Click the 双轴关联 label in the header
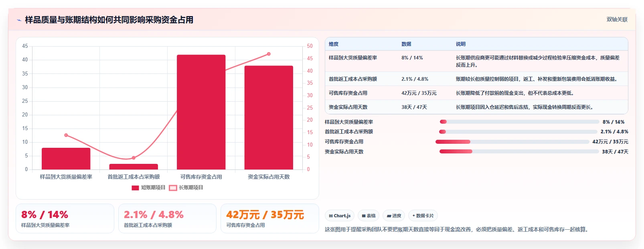 [x=617, y=19]
